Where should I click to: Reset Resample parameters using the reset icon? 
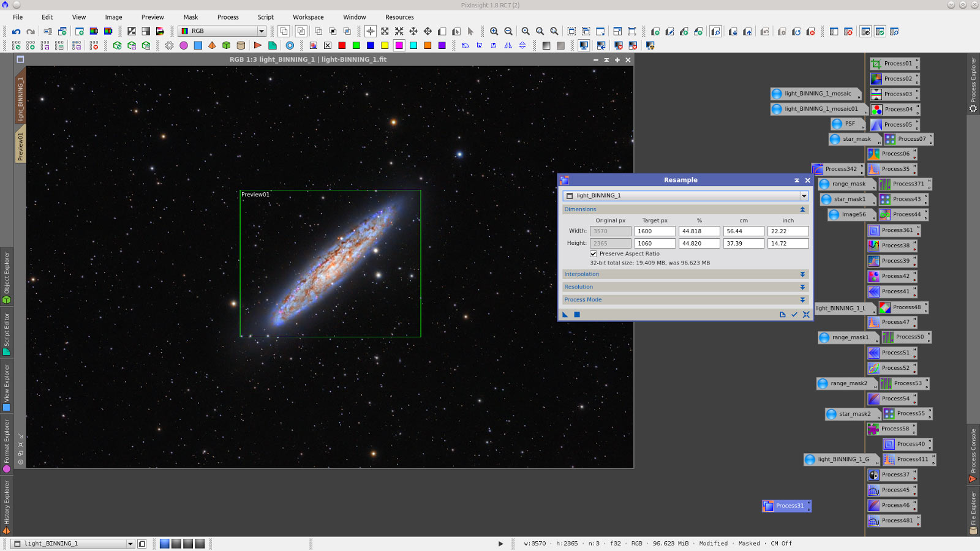[x=805, y=314]
